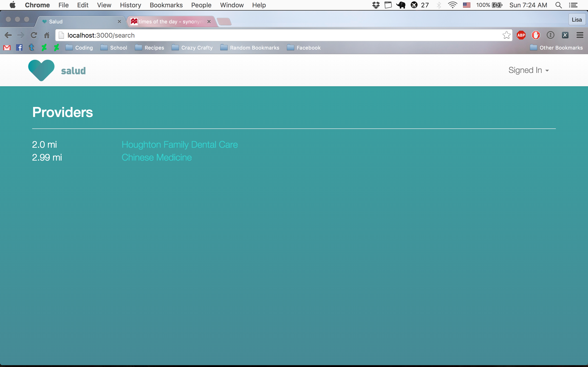Image resolution: width=588 pixels, height=367 pixels.
Task: Open the Recipes bookmarks folder
Action: [x=150, y=48]
